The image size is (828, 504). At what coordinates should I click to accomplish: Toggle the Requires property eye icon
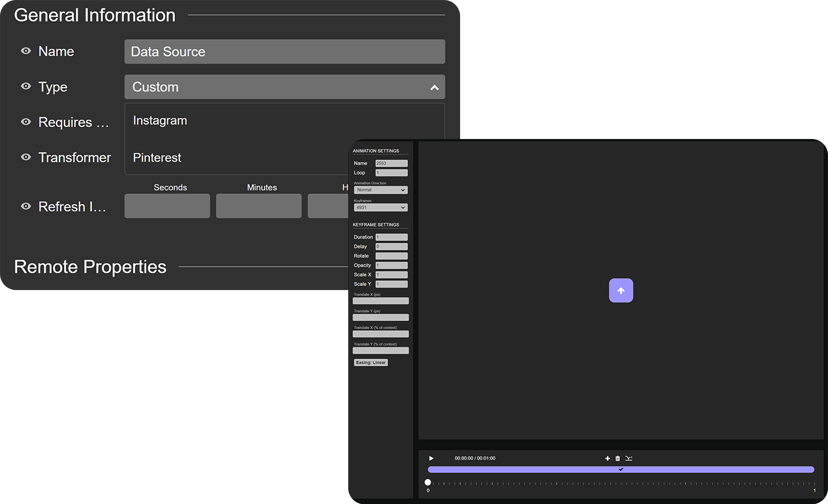click(25, 122)
